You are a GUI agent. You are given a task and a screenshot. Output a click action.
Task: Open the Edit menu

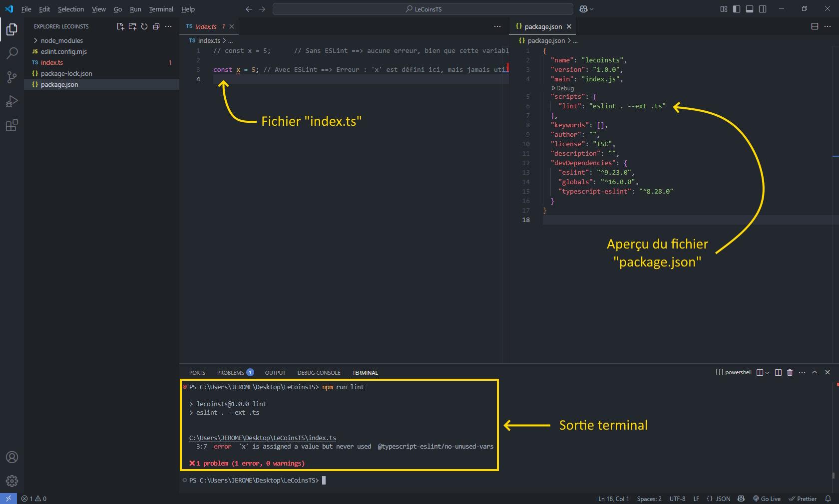point(44,9)
